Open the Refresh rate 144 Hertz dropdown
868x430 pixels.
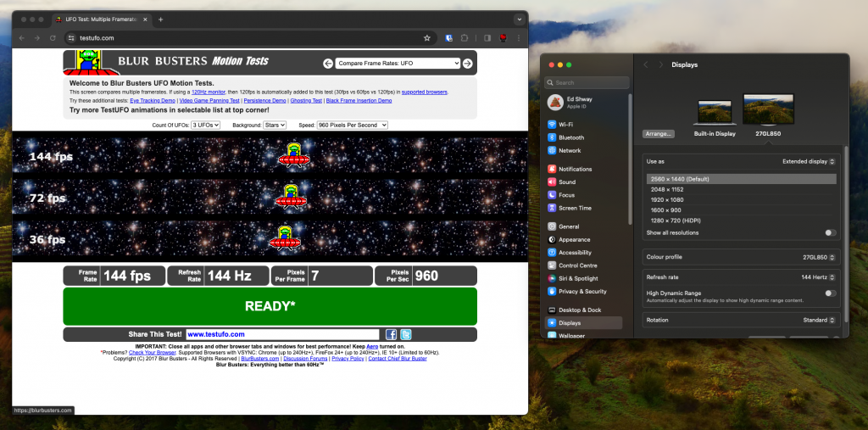tap(818, 277)
